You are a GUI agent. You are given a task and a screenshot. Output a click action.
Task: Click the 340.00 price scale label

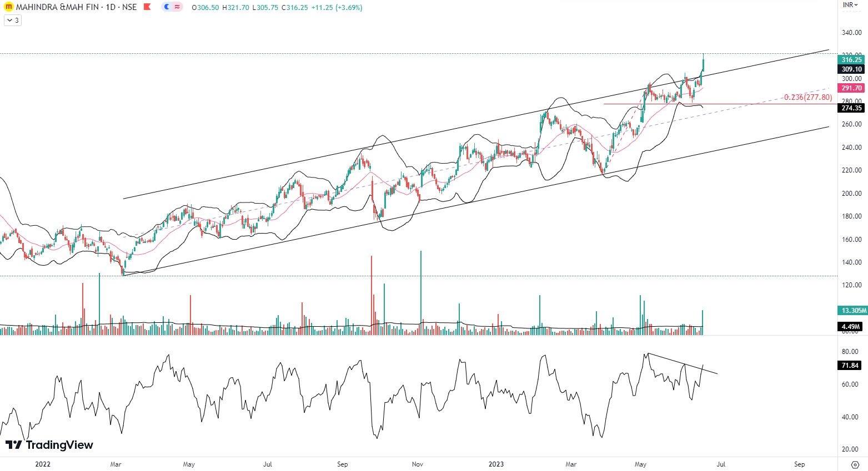[851, 33]
